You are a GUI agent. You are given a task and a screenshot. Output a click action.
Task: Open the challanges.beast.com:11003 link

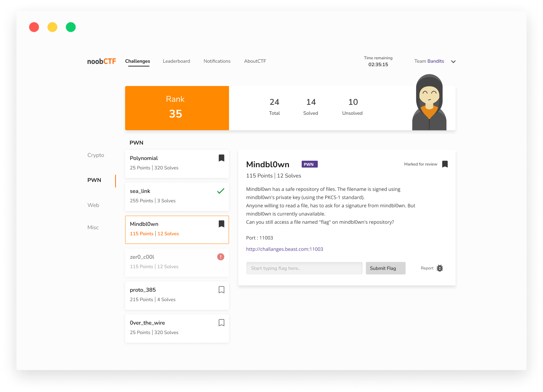click(x=285, y=249)
